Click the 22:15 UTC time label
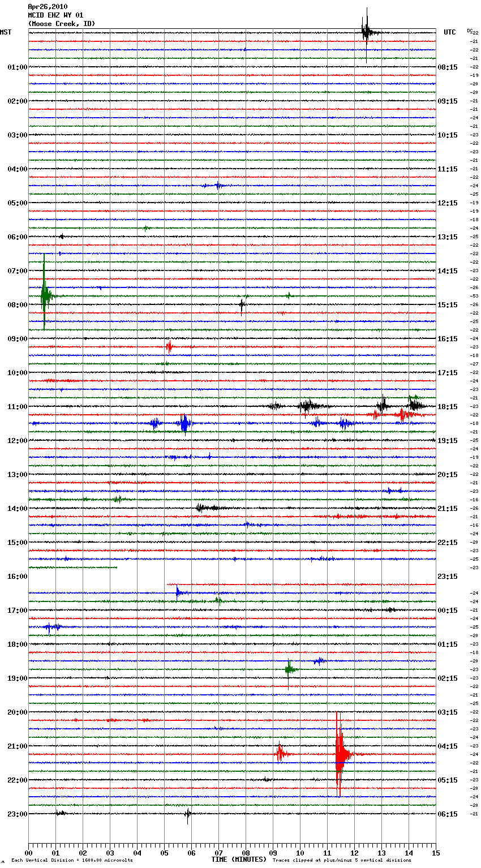The image size is (481, 868). tap(448, 543)
